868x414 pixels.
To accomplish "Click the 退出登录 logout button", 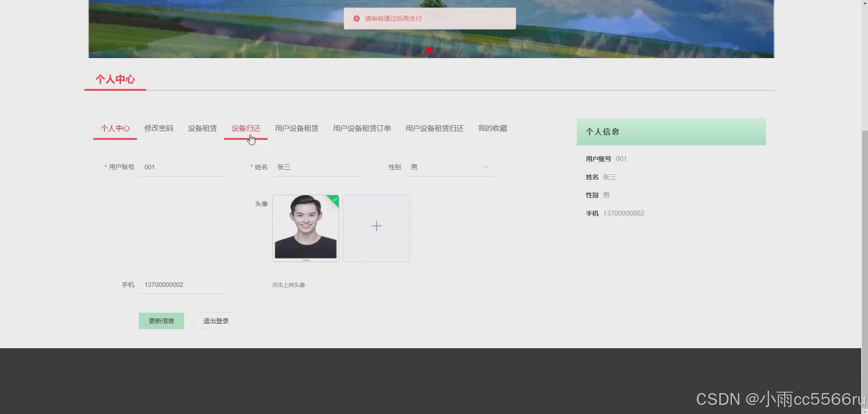I will 215,320.
